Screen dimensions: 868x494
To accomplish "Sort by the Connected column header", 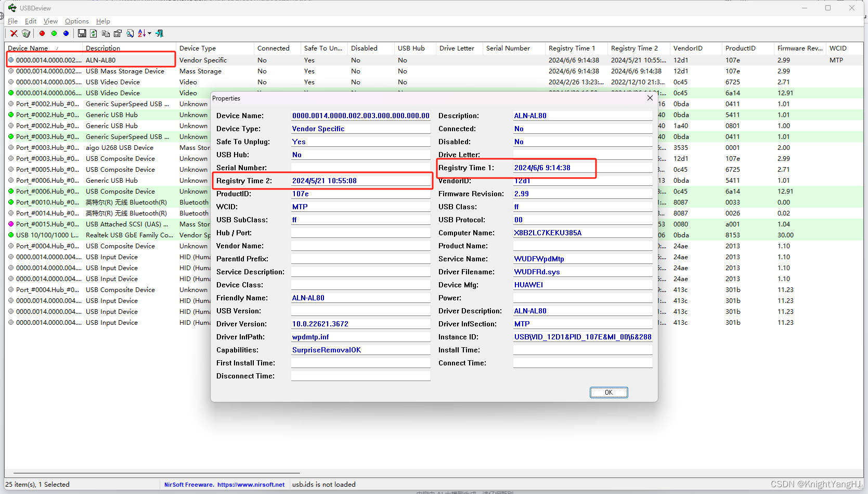I will (x=277, y=48).
